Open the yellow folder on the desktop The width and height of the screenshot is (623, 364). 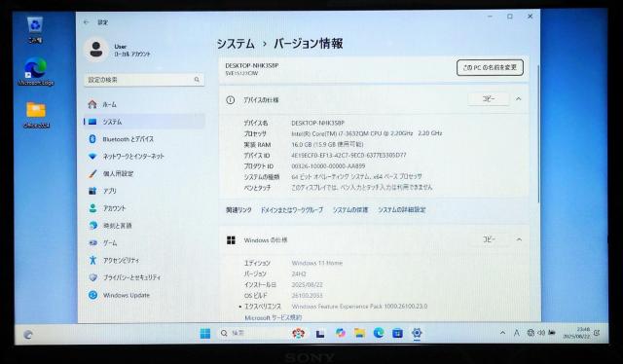point(36,115)
